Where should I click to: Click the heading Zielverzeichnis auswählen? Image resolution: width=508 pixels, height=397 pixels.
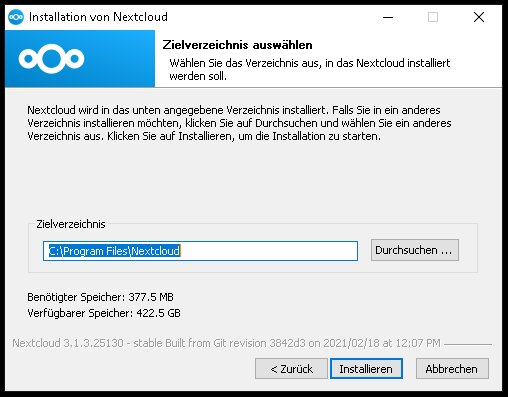tap(237, 45)
